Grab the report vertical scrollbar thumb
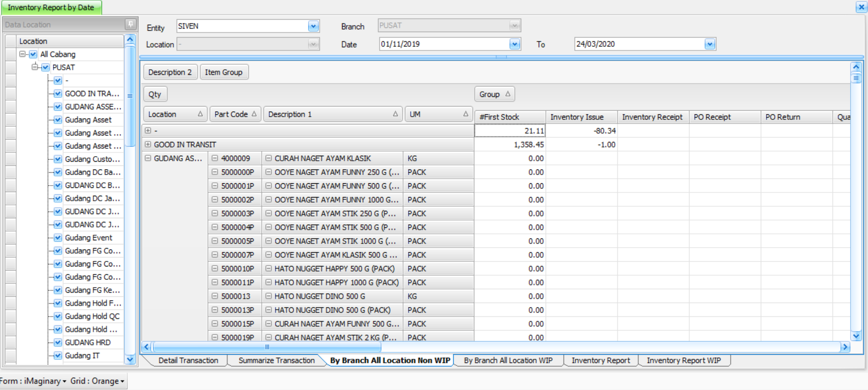The width and height of the screenshot is (868, 390). click(x=856, y=78)
